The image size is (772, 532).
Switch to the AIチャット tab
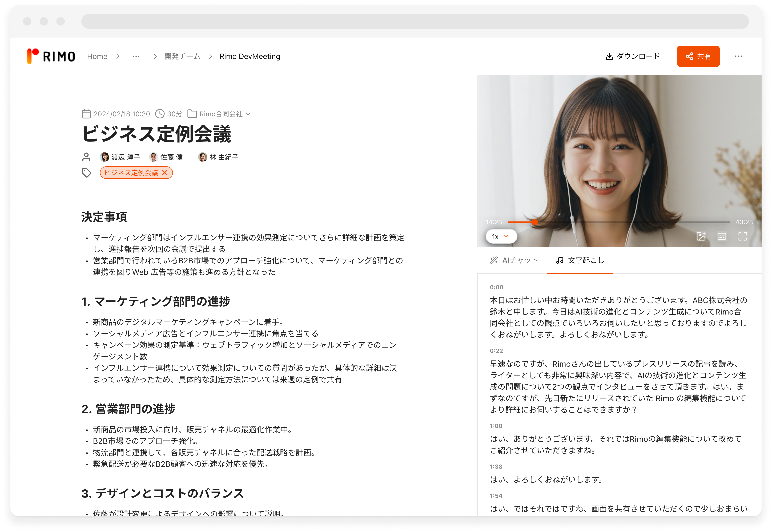[x=514, y=260]
